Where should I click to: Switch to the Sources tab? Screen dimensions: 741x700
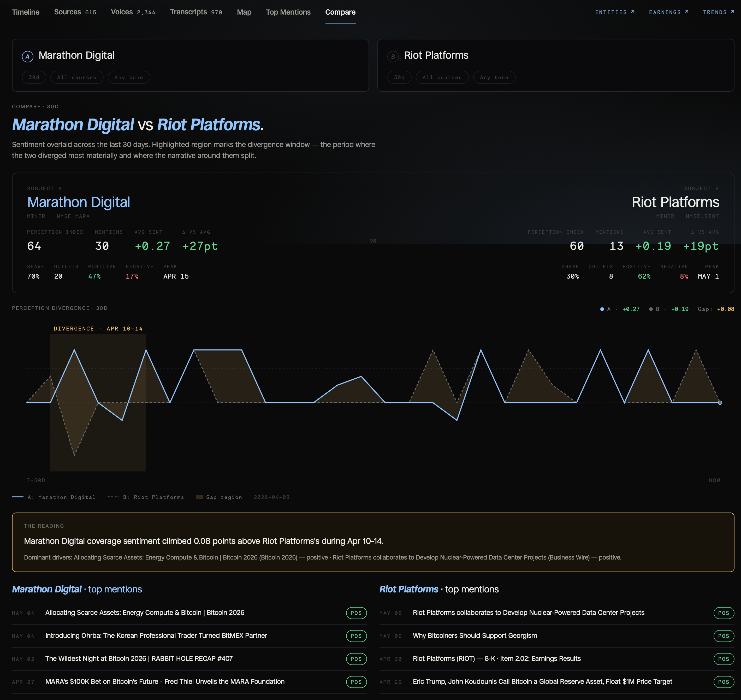[75, 12]
